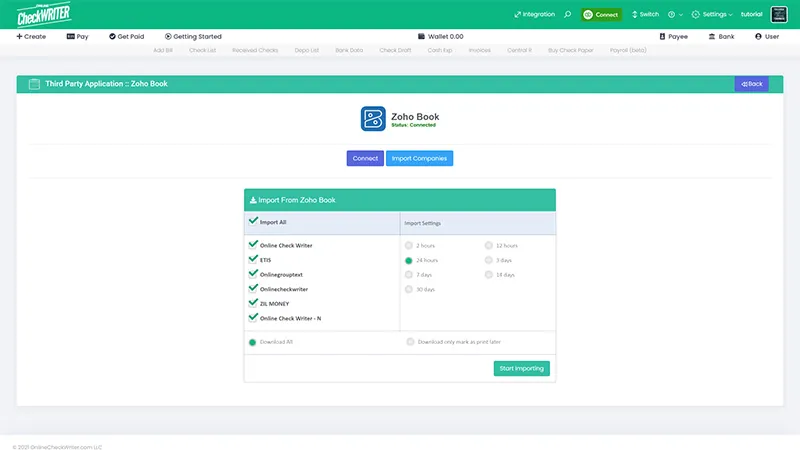Click the Wallet 0.00 balance
Viewport: 800px width, 450px height.
(441, 36)
